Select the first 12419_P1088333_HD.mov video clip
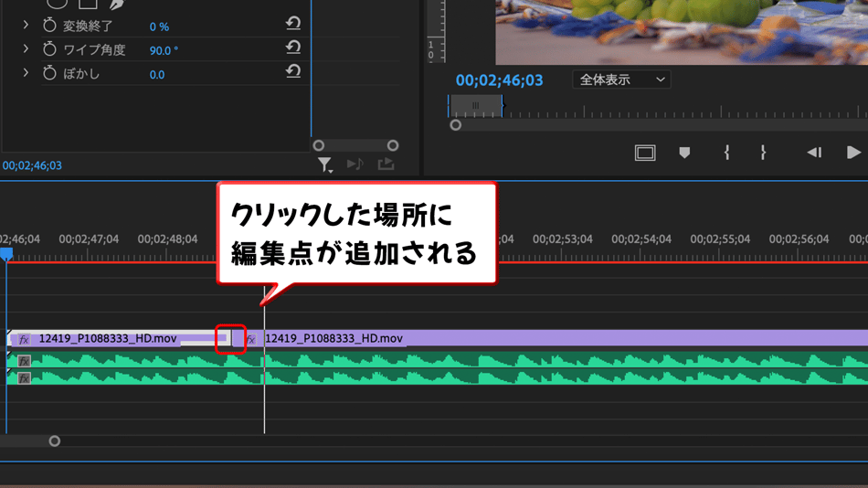The height and width of the screenshot is (488, 868). (x=119, y=338)
